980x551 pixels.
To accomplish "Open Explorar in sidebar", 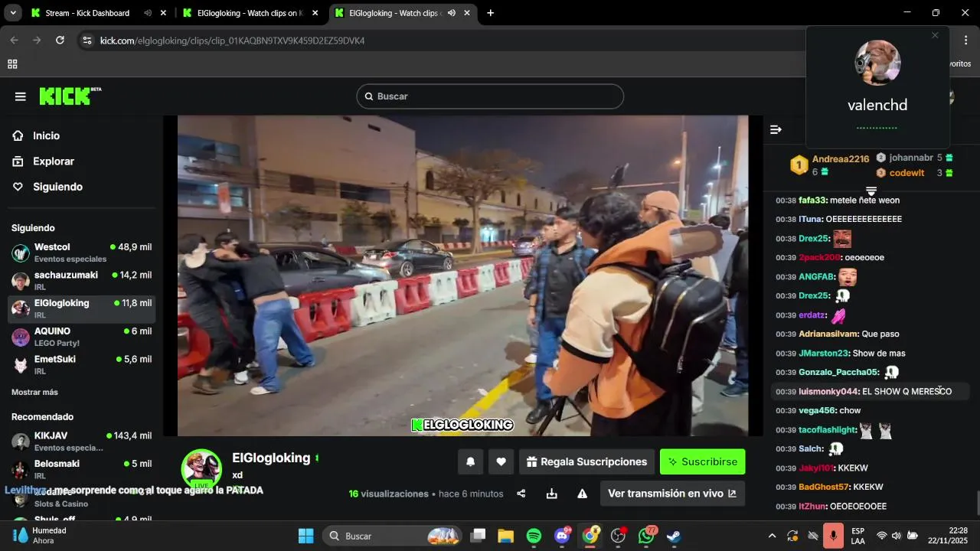I will pyautogui.click(x=53, y=161).
